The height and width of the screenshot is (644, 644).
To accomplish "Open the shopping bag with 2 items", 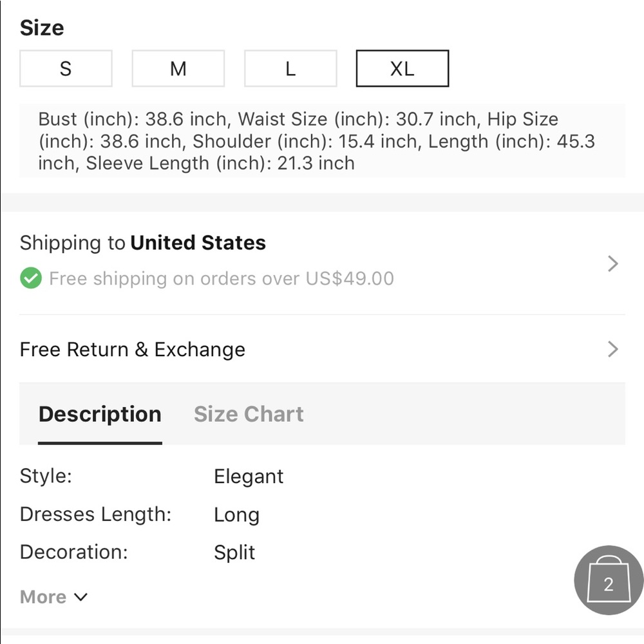I will coord(609,580).
